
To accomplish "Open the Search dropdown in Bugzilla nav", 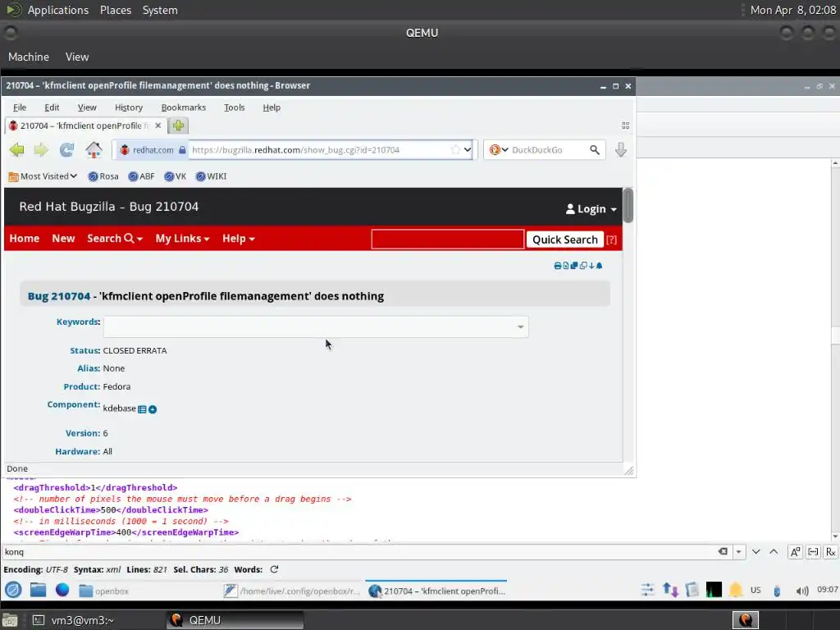I will tap(115, 239).
